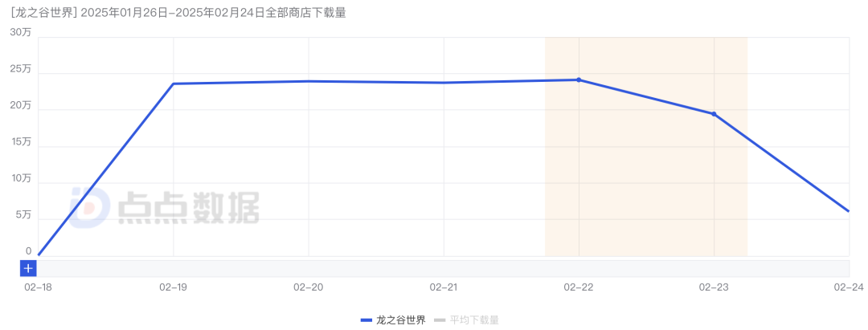Click the grey legend swatch for 平均下载量
Screen dimensions: 868x330
click(x=439, y=320)
